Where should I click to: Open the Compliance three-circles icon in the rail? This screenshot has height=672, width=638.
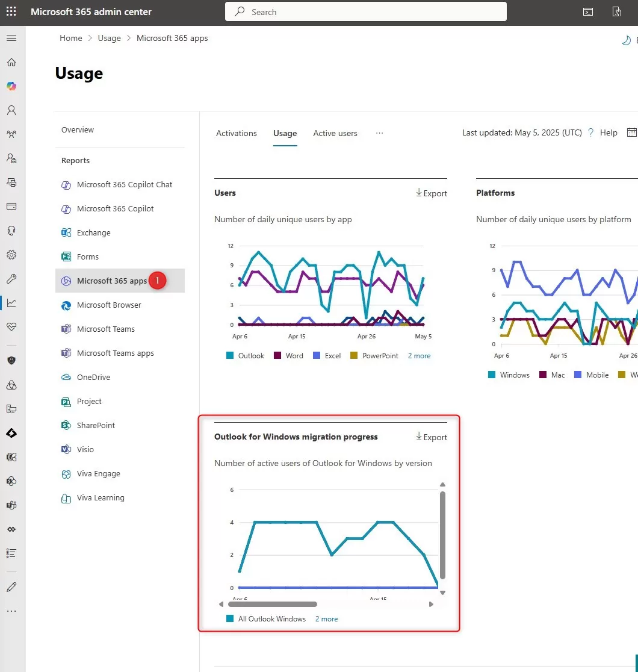[x=11, y=385]
